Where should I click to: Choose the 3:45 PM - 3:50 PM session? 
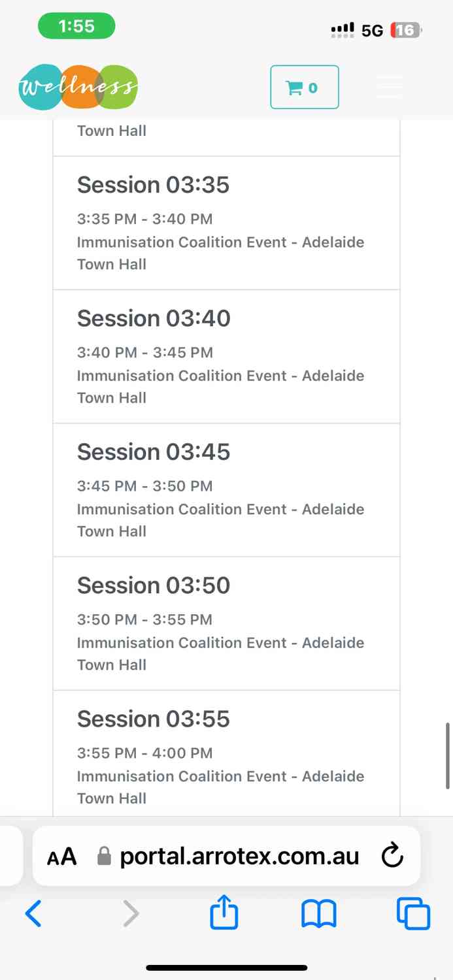click(226, 490)
